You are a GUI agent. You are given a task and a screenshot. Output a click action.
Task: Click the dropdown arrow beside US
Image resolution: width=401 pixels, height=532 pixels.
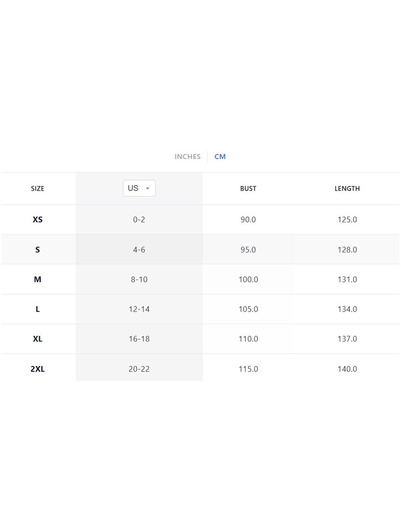tap(147, 188)
